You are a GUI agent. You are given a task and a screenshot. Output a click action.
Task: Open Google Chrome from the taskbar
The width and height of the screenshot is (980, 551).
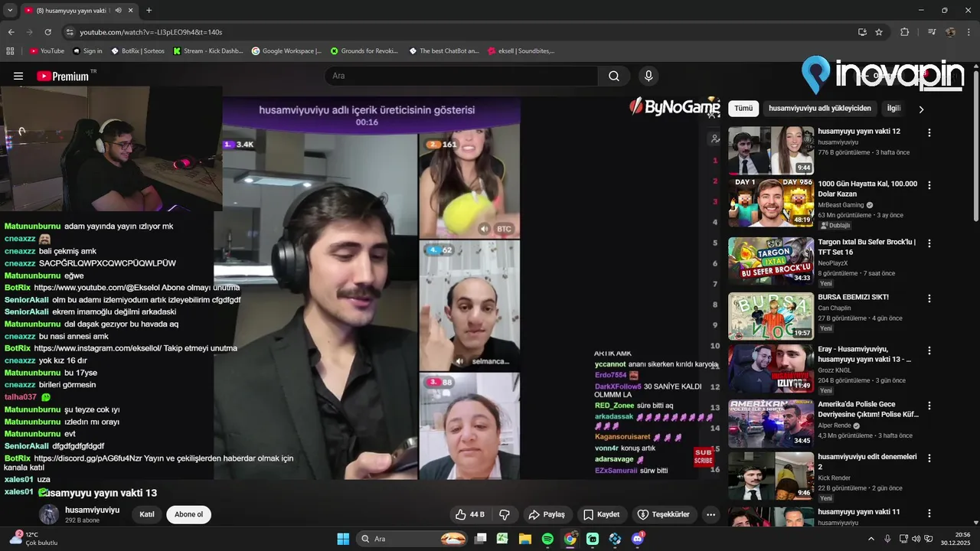click(x=570, y=539)
